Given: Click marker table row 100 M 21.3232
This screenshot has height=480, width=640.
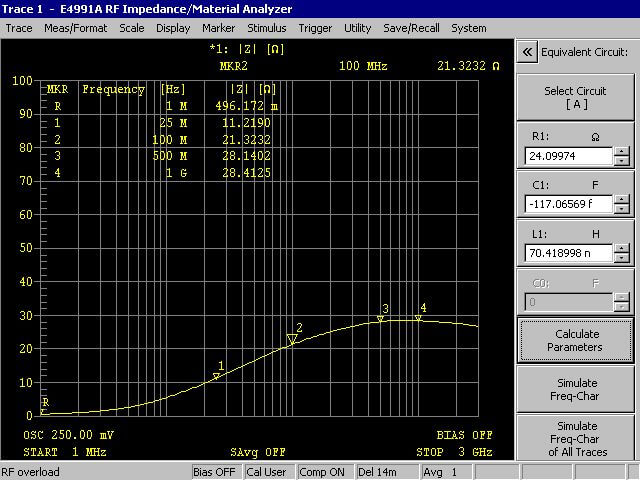Looking at the screenshot, I should coord(162,140).
